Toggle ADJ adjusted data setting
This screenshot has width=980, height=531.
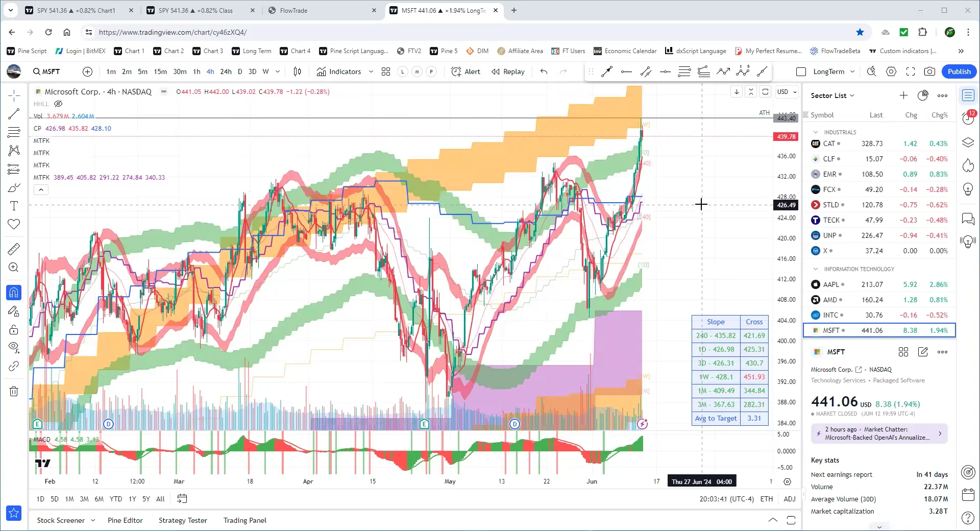coord(789,499)
